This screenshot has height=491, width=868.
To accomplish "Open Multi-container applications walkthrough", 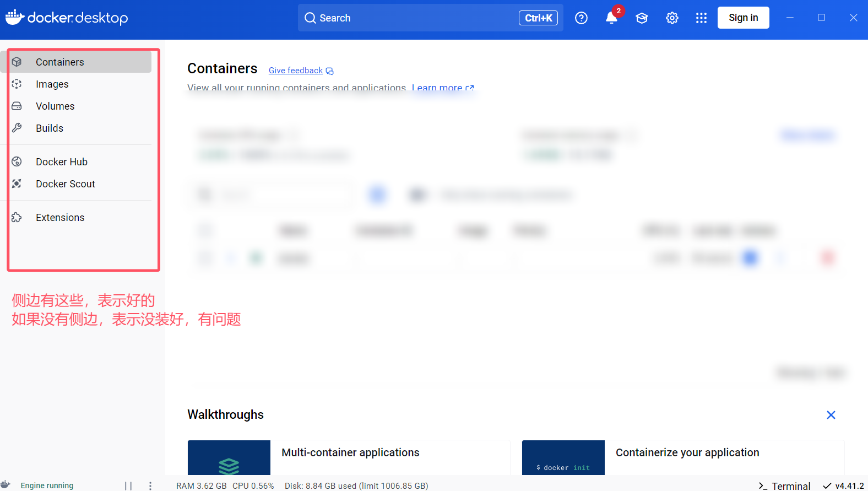I will tap(349, 457).
